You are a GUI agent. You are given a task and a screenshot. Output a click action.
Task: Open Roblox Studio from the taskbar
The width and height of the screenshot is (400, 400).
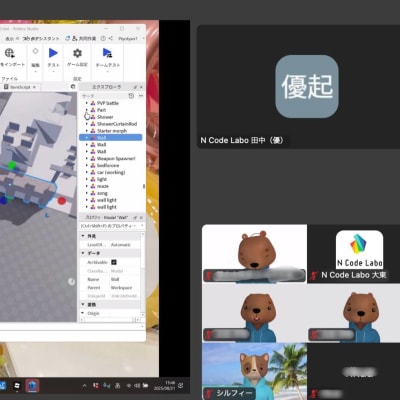[x=32, y=386]
